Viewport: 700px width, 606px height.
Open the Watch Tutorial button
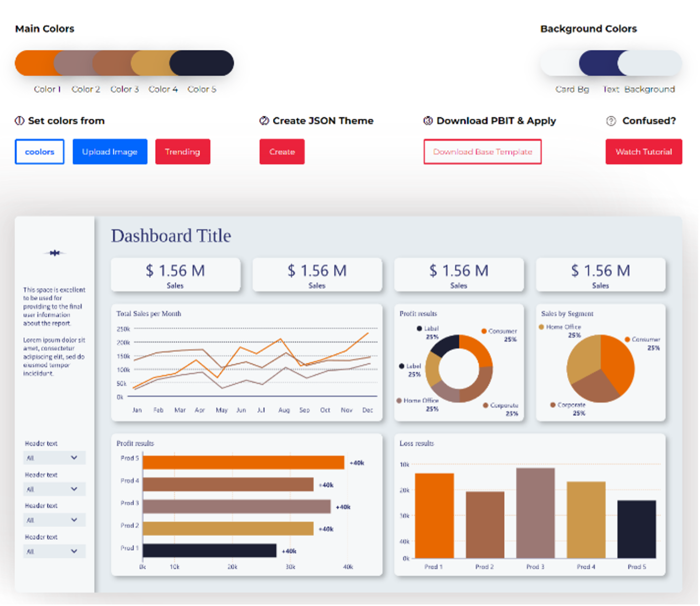(644, 152)
